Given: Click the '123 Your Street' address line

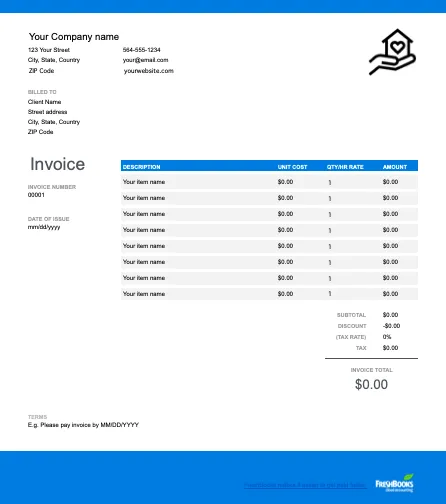Looking at the screenshot, I should pos(49,50).
